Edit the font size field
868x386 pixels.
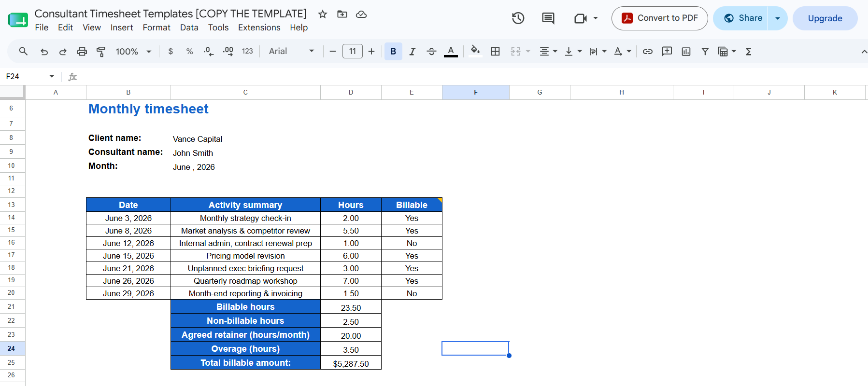[x=353, y=51]
